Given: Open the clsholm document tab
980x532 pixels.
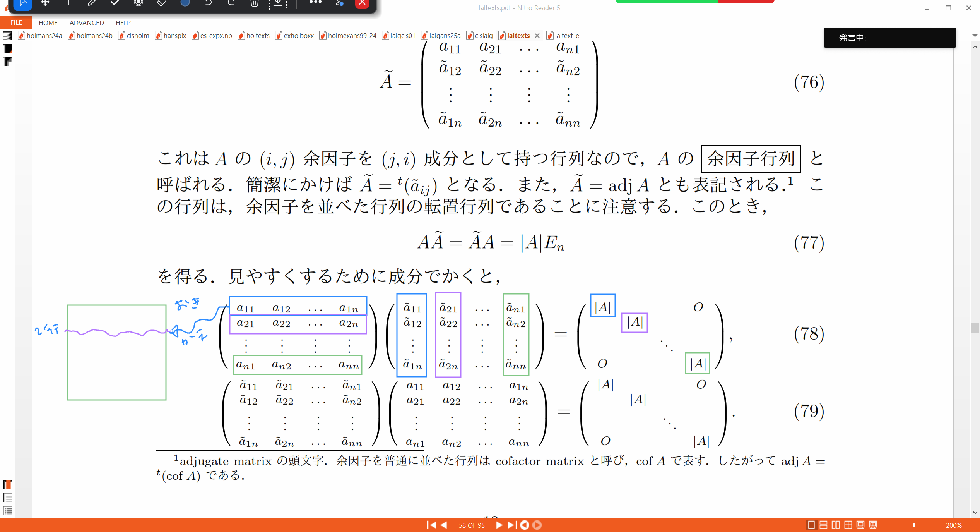Looking at the screenshot, I should 134,36.
